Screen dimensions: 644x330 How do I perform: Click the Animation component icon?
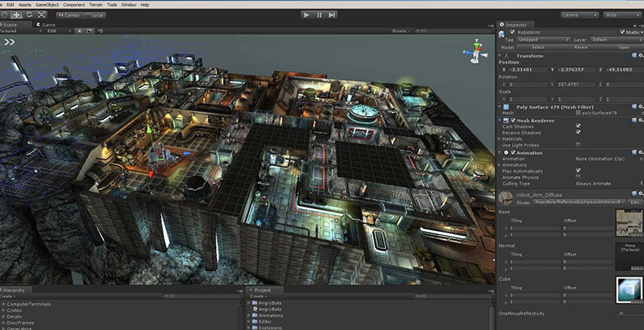point(506,152)
